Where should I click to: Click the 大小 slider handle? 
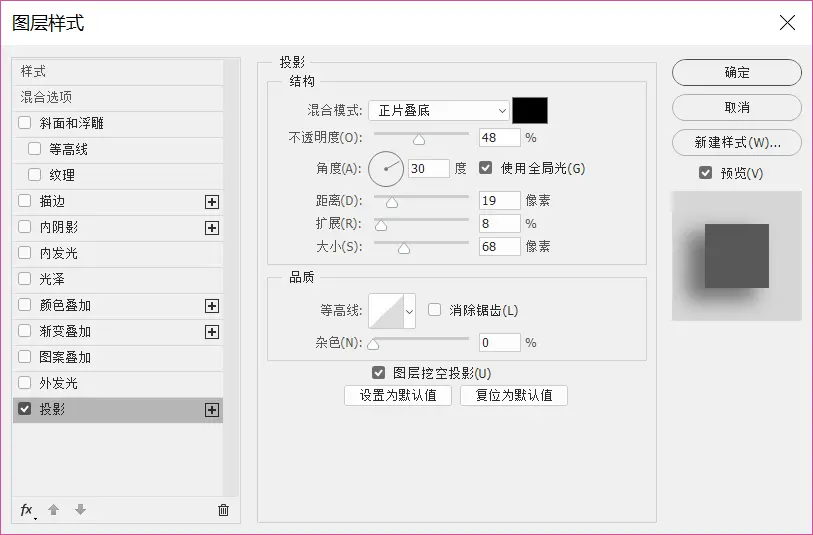[x=404, y=248]
